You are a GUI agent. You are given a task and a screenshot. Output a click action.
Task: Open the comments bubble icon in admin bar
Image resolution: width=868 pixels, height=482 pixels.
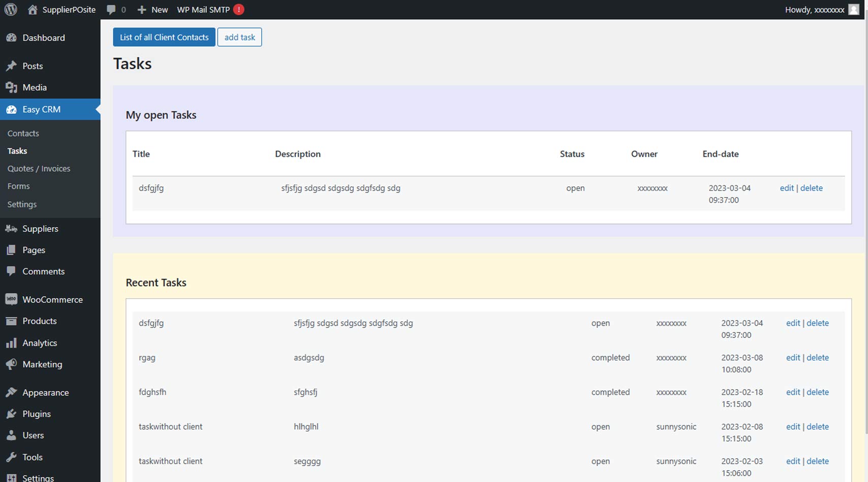click(111, 10)
